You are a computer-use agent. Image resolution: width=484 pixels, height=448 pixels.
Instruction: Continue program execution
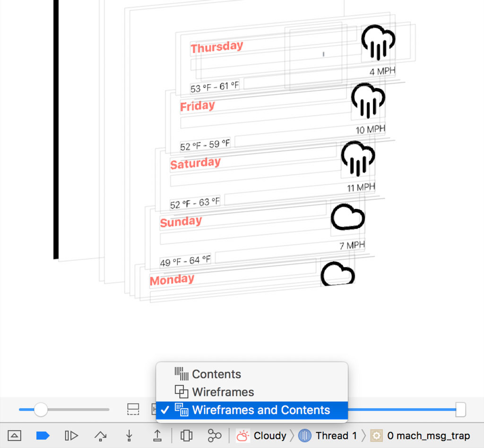(71, 435)
